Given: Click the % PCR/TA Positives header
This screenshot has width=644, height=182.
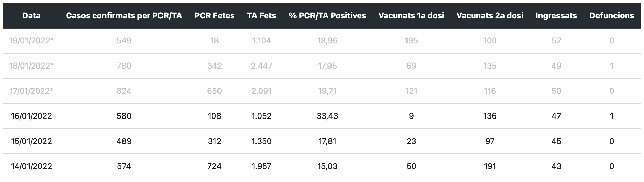Looking at the screenshot, I should [x=327, y=16].
